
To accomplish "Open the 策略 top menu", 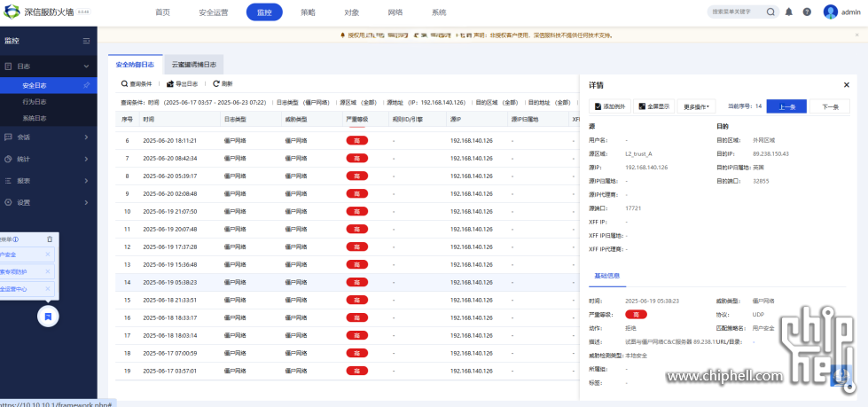I will pos(309,12).
